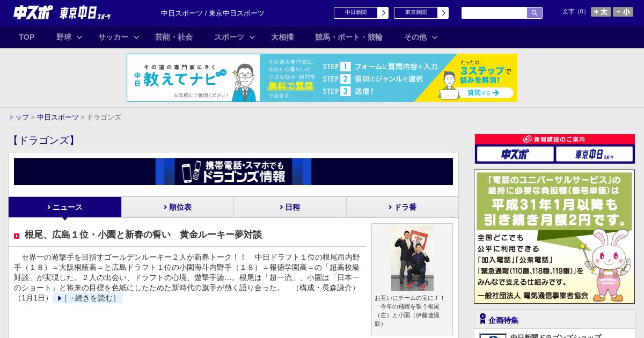Click the arrow beside 中日新聞
Viewport: 644px width, 338px height.
click(383, 13)
